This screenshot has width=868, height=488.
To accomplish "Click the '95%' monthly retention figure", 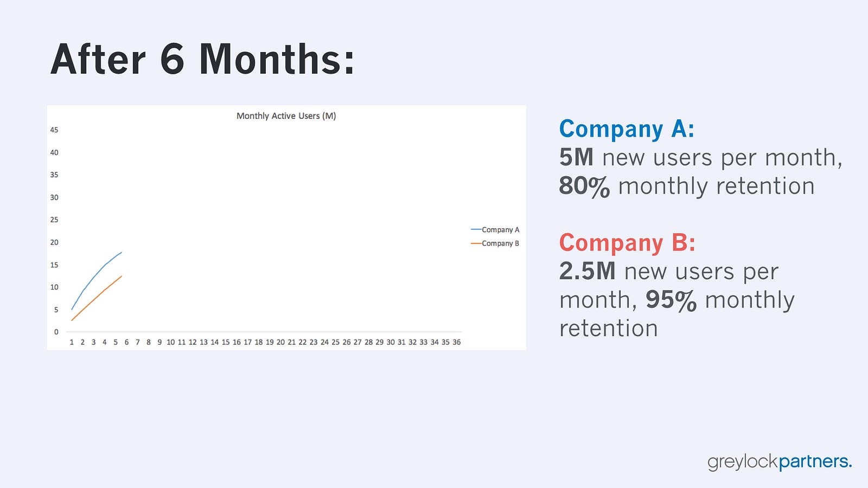I will click(671, 300).
